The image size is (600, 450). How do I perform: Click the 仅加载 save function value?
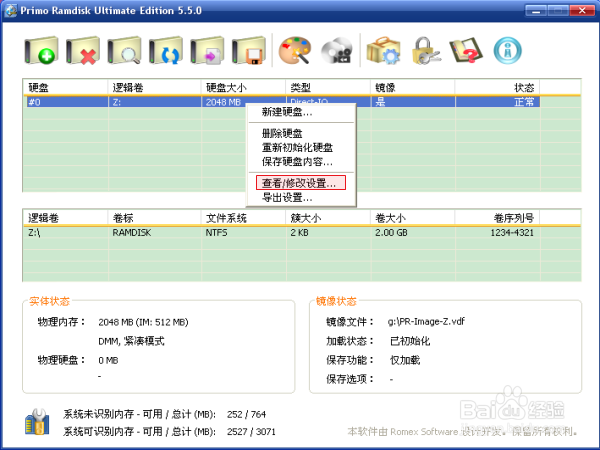405,360
